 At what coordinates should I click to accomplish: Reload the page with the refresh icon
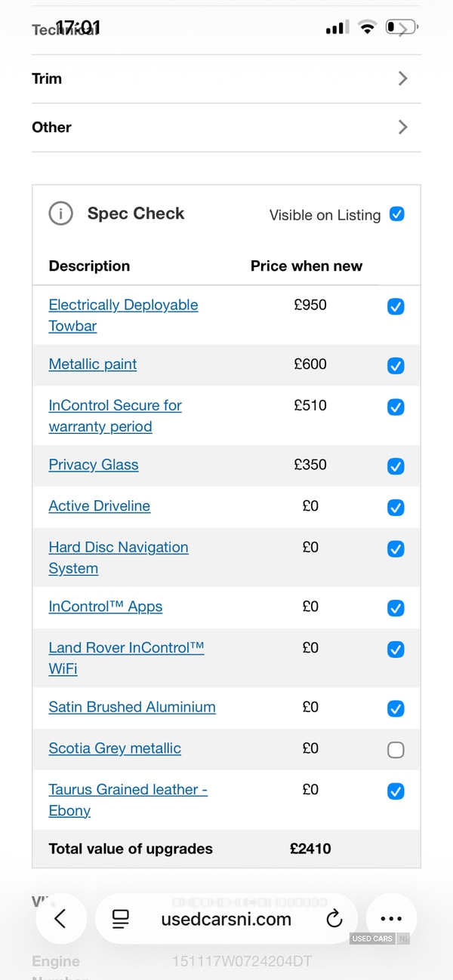pyautogui.click(x=334, y=918)
